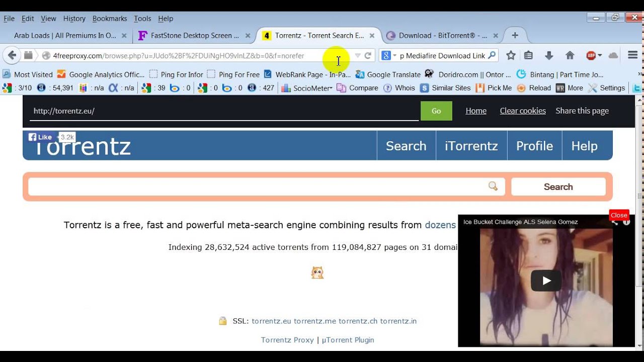Bookmark this page with the star icon

[x=511, y=55]
